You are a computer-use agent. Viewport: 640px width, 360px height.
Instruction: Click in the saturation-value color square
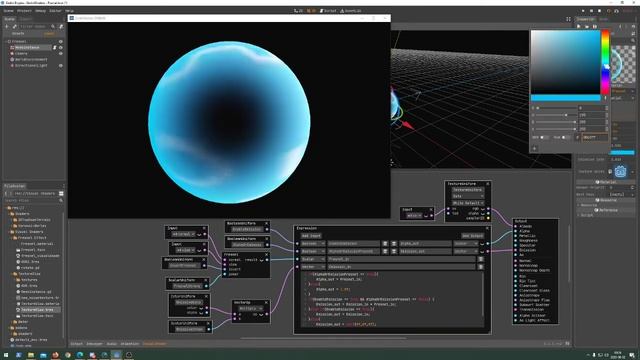[565, 62]
